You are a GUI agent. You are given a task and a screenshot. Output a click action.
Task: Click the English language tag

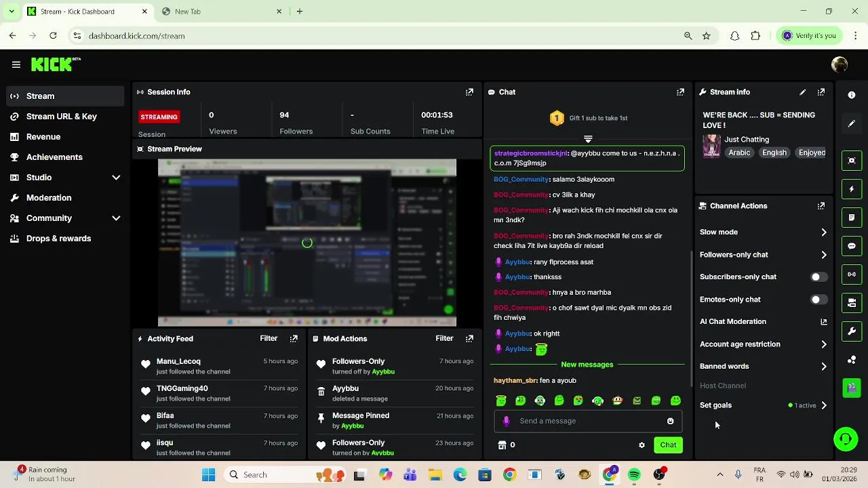pos(774,153)
